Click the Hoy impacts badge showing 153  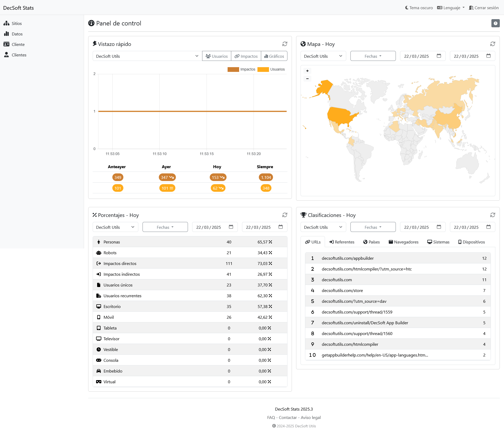coord(218,177)
